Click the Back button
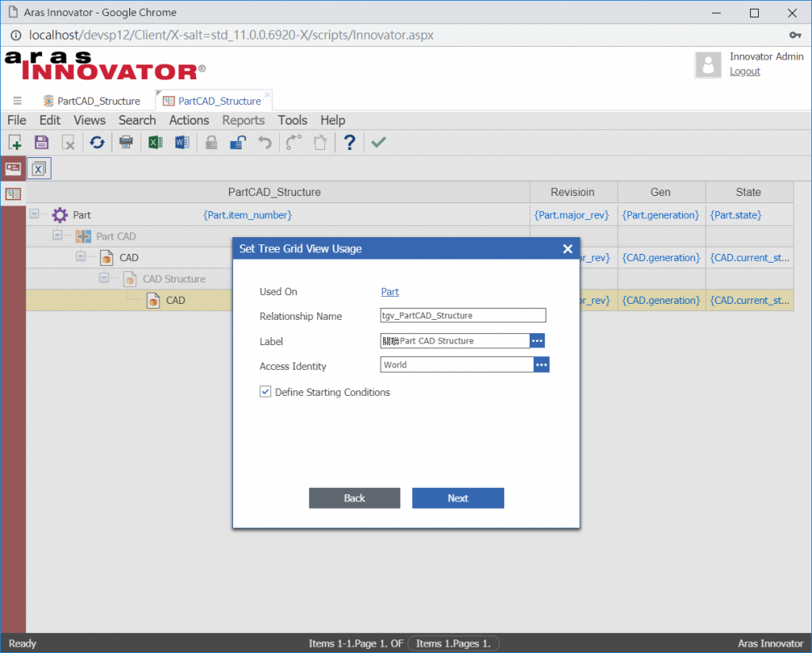 point(354,498)
